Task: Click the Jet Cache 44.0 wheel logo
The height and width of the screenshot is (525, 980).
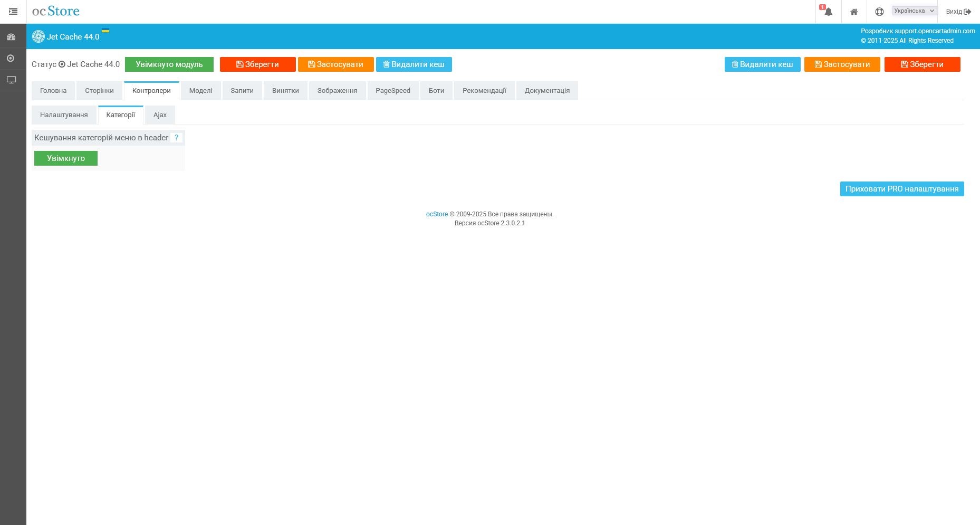Action: click(39, 36)
